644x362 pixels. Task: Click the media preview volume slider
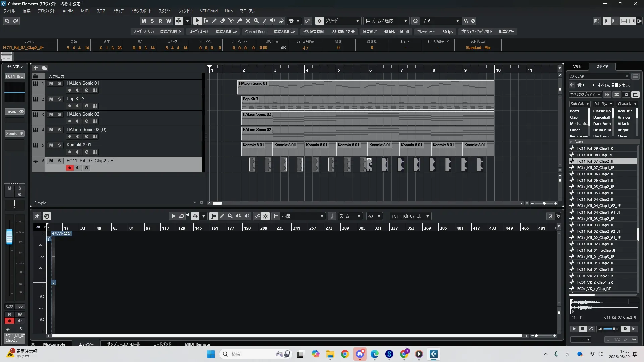click(610, 329)
